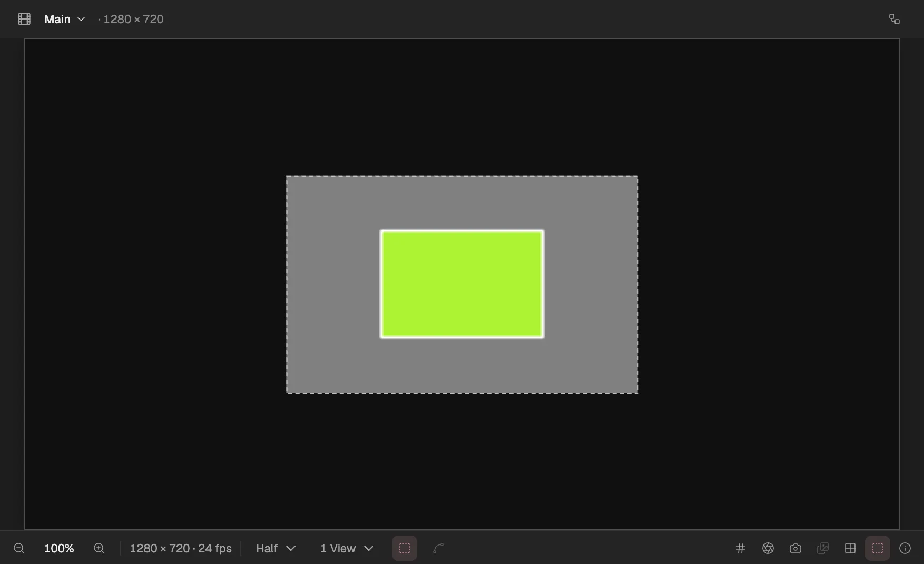Select the green rectangle in the viewer
924x564 pixels.
point(462,284)
